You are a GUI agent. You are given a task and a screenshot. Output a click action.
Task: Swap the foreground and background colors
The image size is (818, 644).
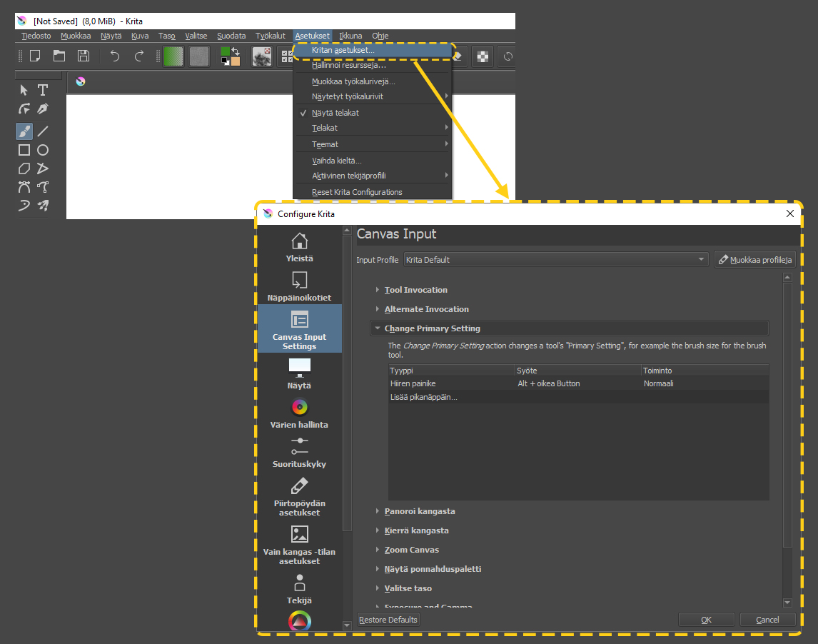(x=236, y=51)
